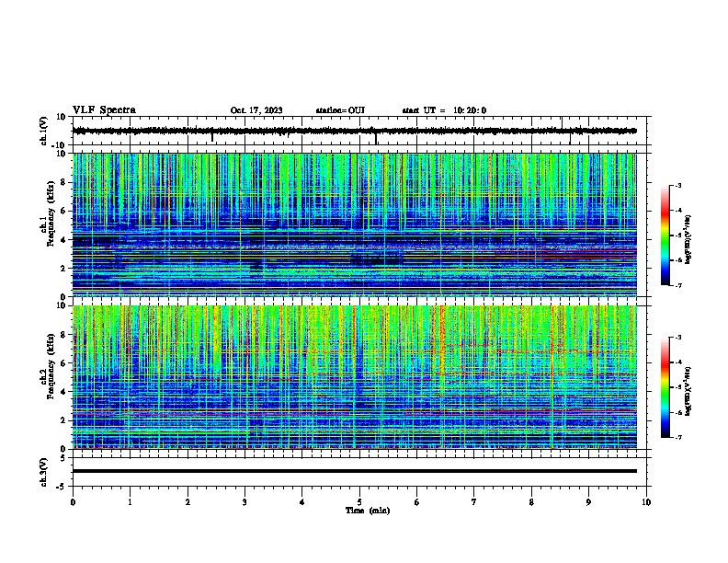This screenshot has height=563, width=728.
Task: Click the ch.1 voltage waveform trace
Action: coord(355,132)
